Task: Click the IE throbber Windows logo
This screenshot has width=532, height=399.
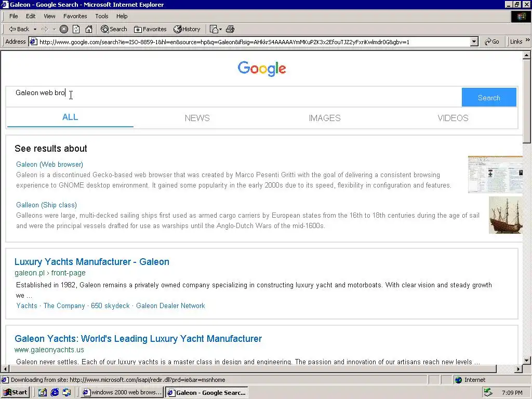Action: 521,16
